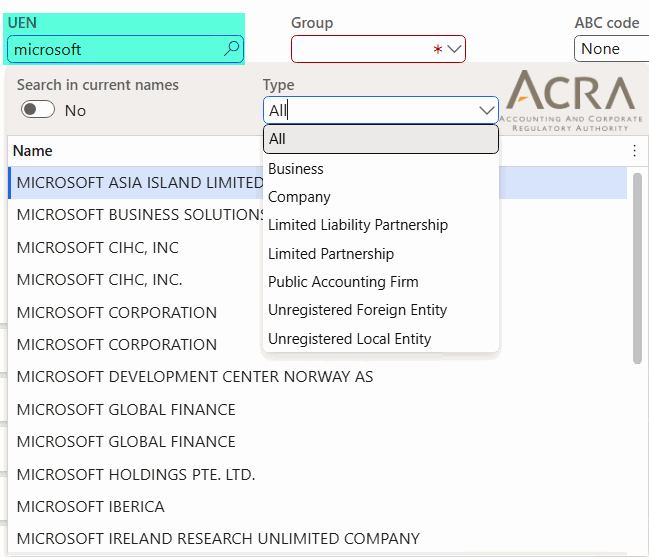Select Business in the Type list
This screenshot has width=649, height=557.
[x=381, y=169]
